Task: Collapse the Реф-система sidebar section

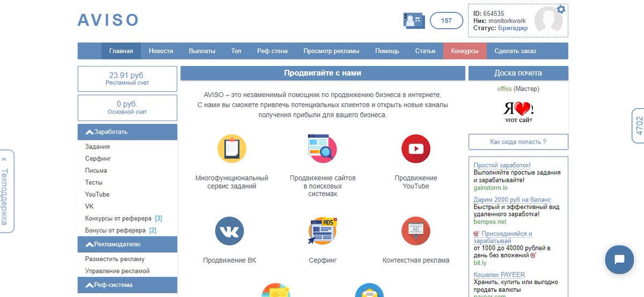Action: tap(127, 285)
